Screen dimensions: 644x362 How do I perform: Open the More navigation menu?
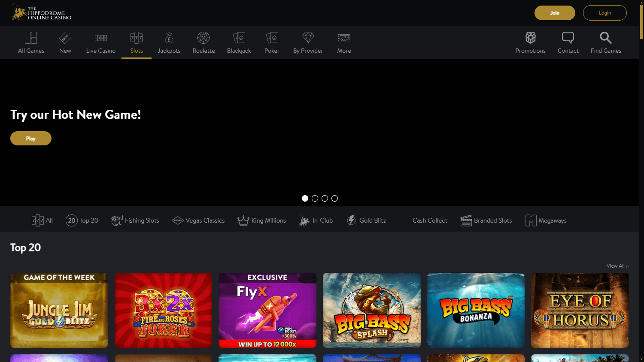pyautogui.click(x=344, y=42)
